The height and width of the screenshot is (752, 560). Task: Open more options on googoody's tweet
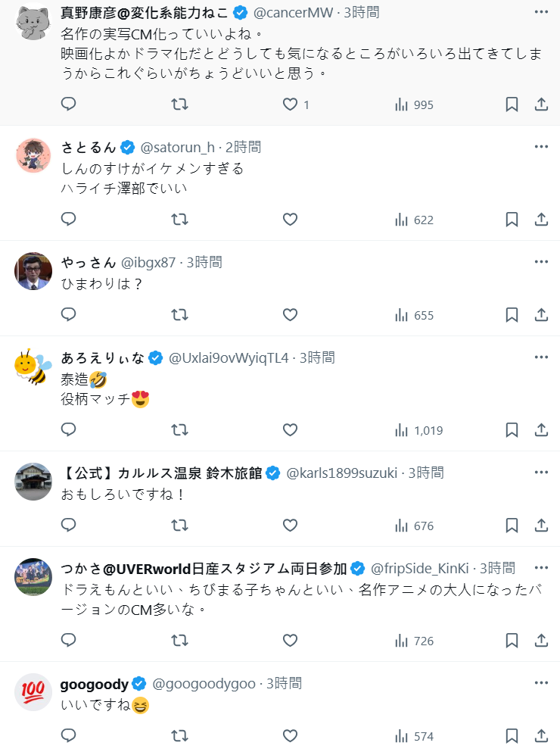coord(541,683)
